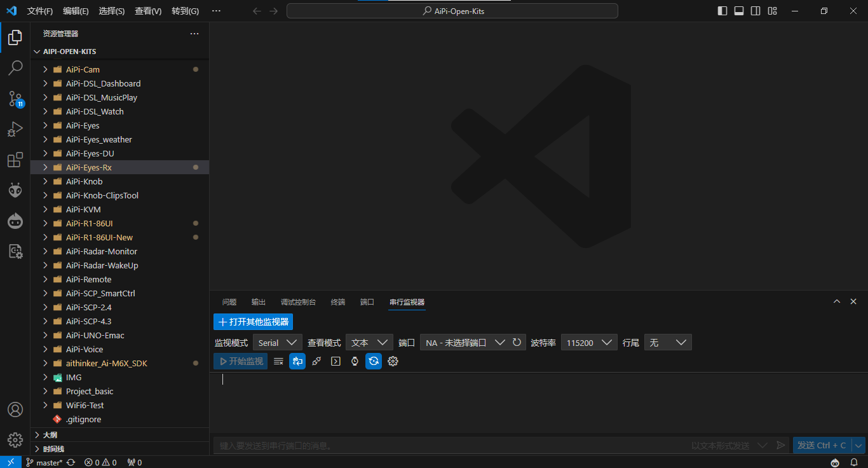This screenshot has width=868, height=468.
Task: Open the line ending 无 dropdown
Action: [668, 342]
